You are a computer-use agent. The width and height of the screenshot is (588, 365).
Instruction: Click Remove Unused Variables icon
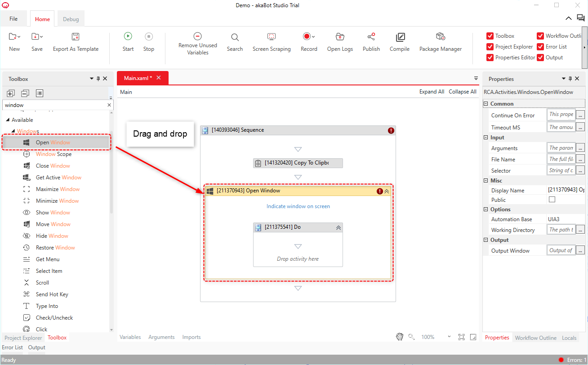pyautogui.click(x=197, y=36)
